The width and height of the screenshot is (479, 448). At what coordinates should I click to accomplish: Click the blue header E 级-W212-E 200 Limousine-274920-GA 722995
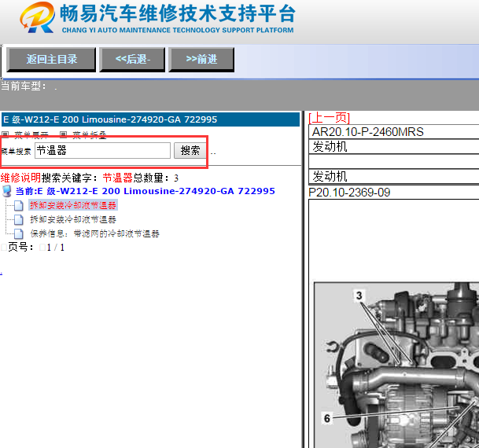(x=150, y=119)
